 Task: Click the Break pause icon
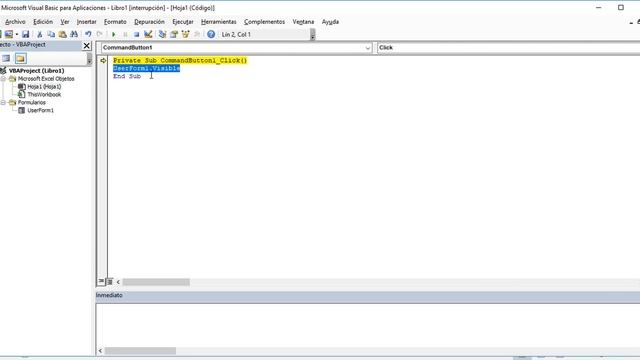(x=125, y=34)
